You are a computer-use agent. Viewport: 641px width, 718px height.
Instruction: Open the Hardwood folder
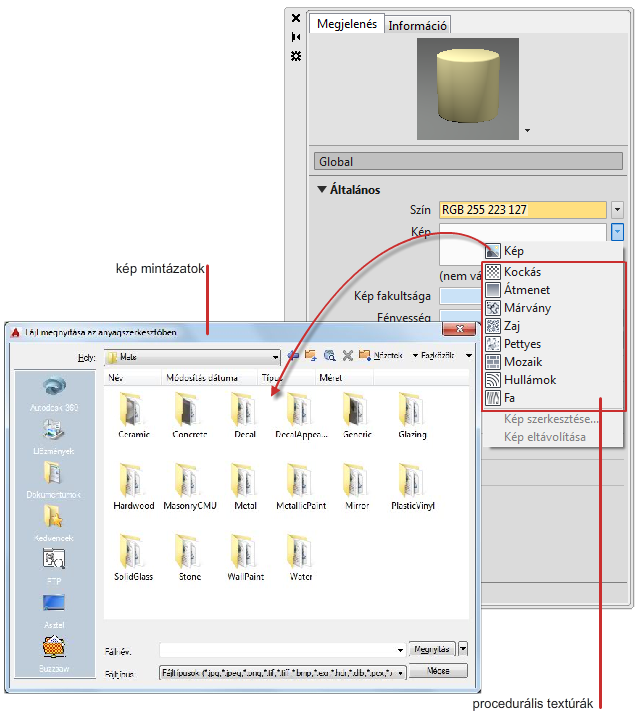[x=133, y=487]
